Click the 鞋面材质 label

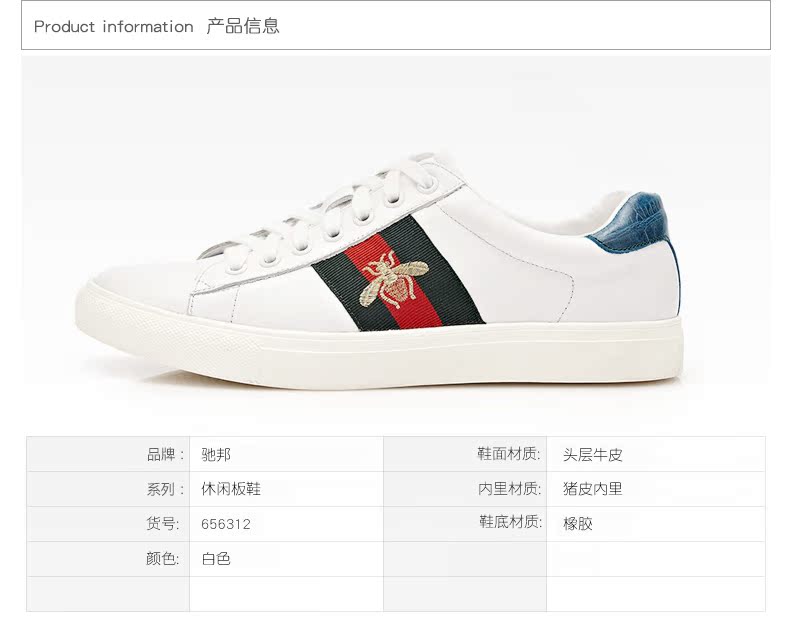click(509, 454)
